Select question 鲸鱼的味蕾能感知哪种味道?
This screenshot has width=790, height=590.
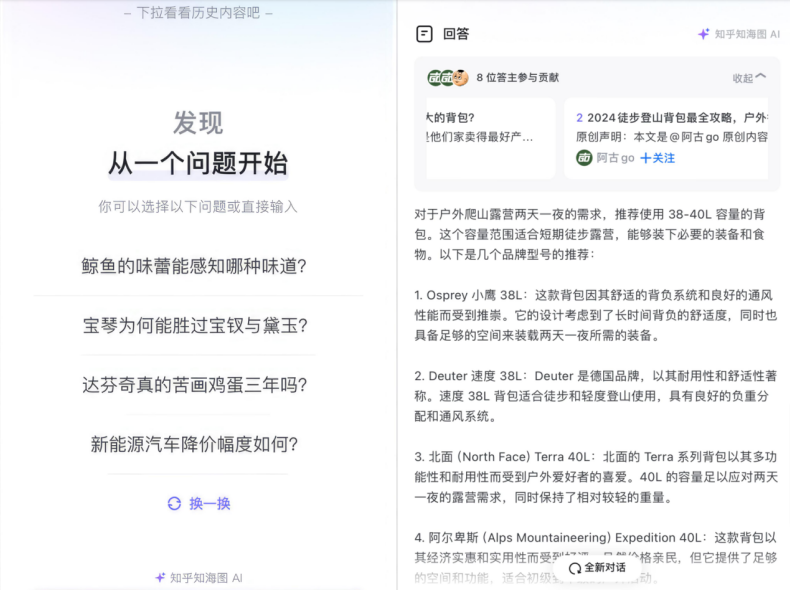(x=194, y=266)
